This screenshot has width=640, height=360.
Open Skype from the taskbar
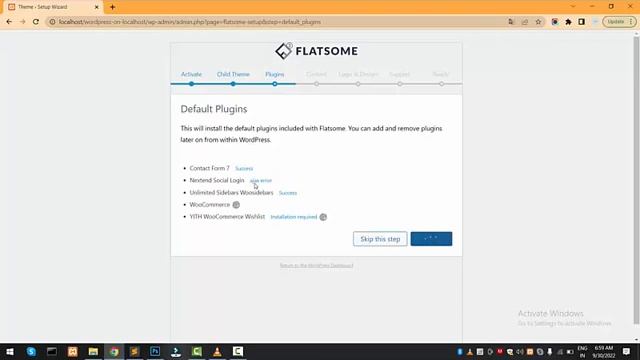pyautogui.click(x=31, y=351)
